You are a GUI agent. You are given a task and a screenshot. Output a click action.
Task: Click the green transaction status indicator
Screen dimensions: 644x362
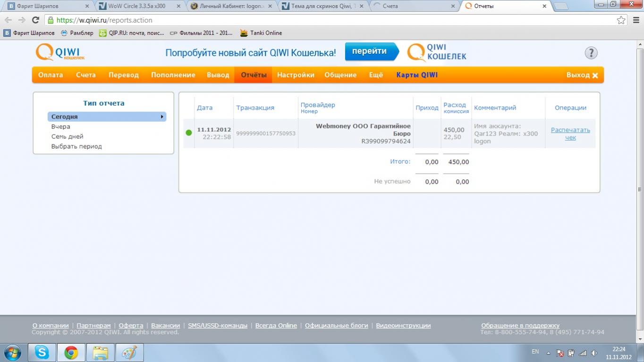coord(189,133)
